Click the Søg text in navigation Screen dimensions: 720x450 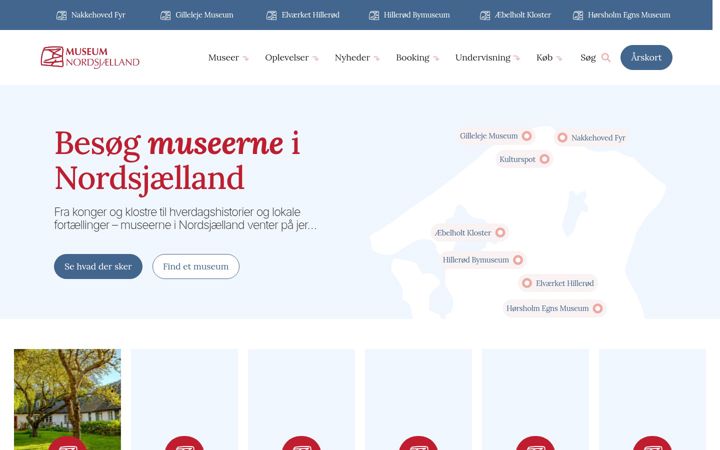pos(588,57)
